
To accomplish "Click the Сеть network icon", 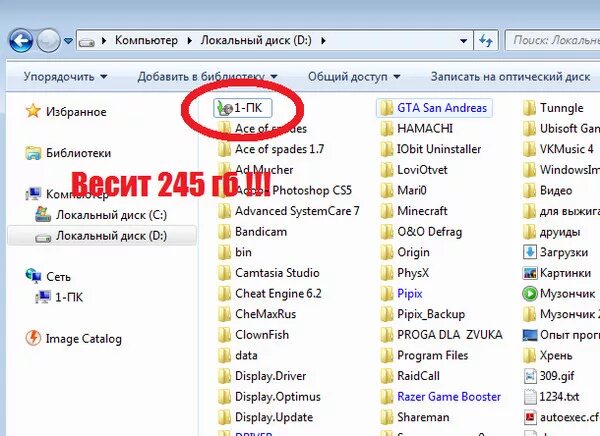I will click(x=33, y=276).
